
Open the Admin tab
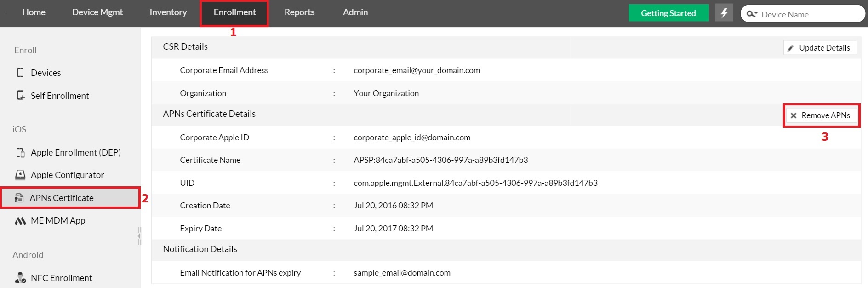(x=355, y=12)
